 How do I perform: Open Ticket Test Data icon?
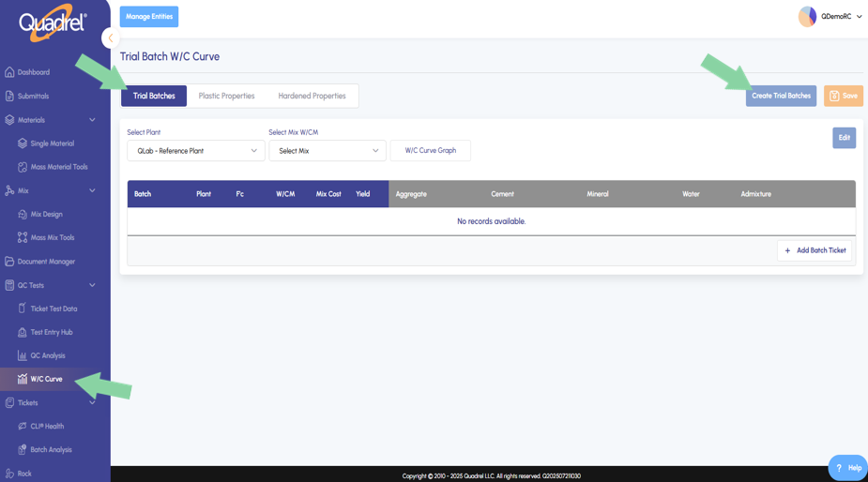point(23,309)
